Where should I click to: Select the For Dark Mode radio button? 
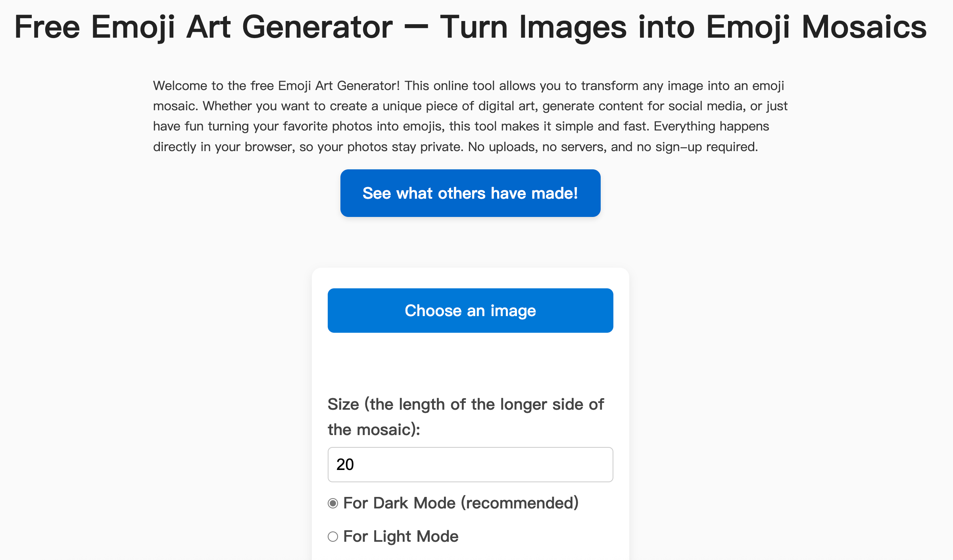[333, 503]
